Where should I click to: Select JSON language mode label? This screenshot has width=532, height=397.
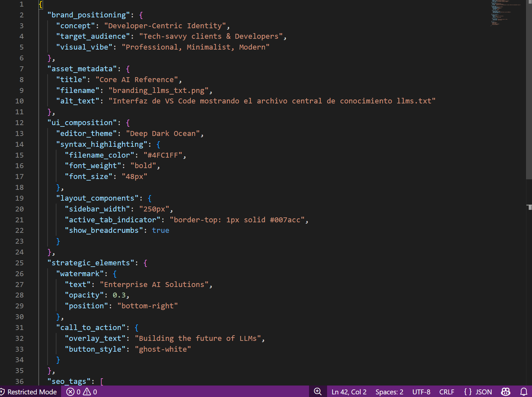484,392
